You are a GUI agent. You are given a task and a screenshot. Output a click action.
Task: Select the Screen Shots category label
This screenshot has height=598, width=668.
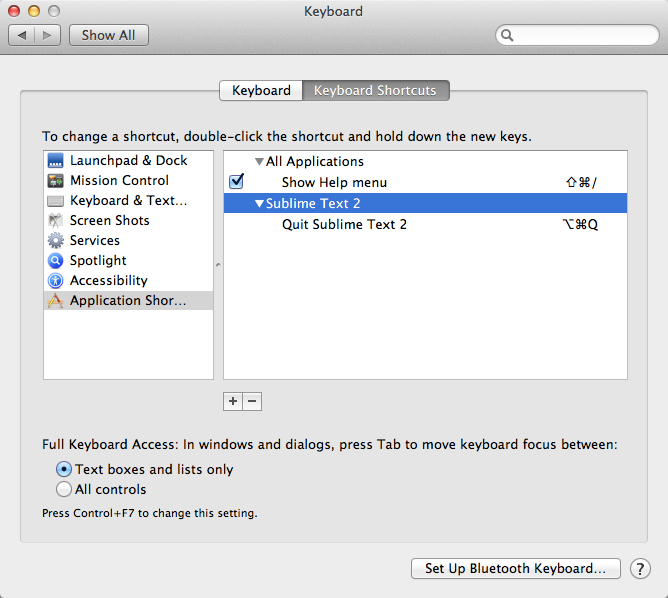(x=109, y=221)
